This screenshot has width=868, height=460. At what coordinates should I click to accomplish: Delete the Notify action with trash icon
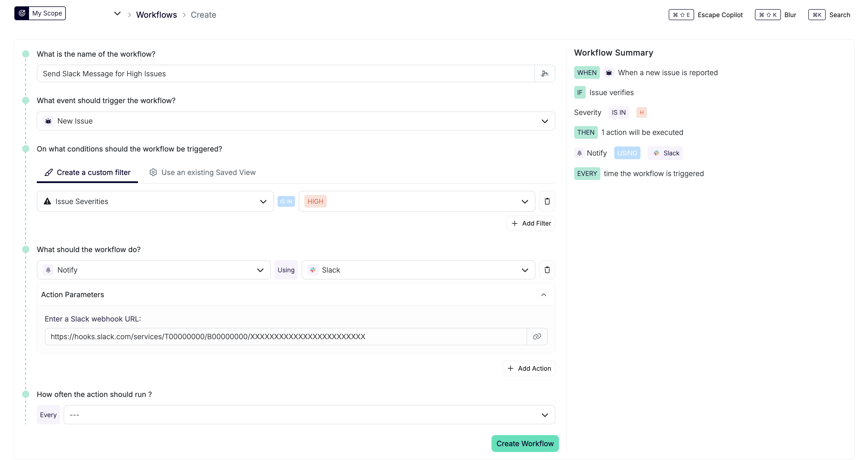(x=547, y=270)
